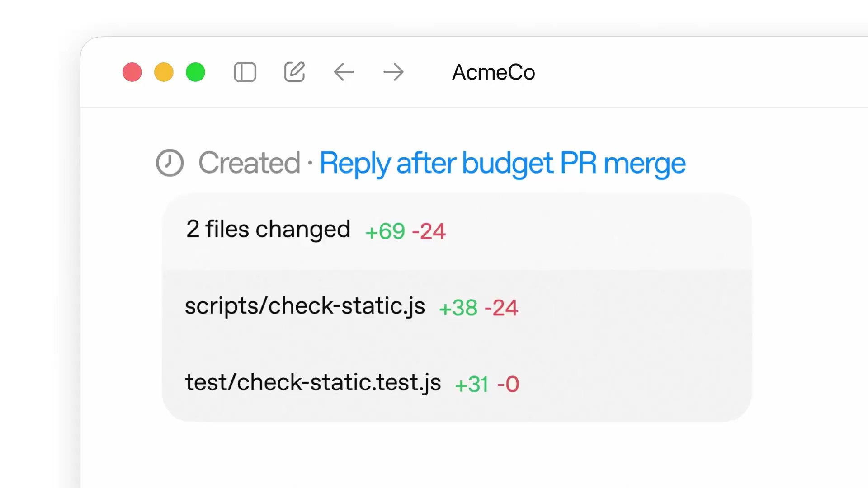Click the AcmeCo window title
This screenshot has width=868, height=488.
pyautogui.click(x=494, y=72)
